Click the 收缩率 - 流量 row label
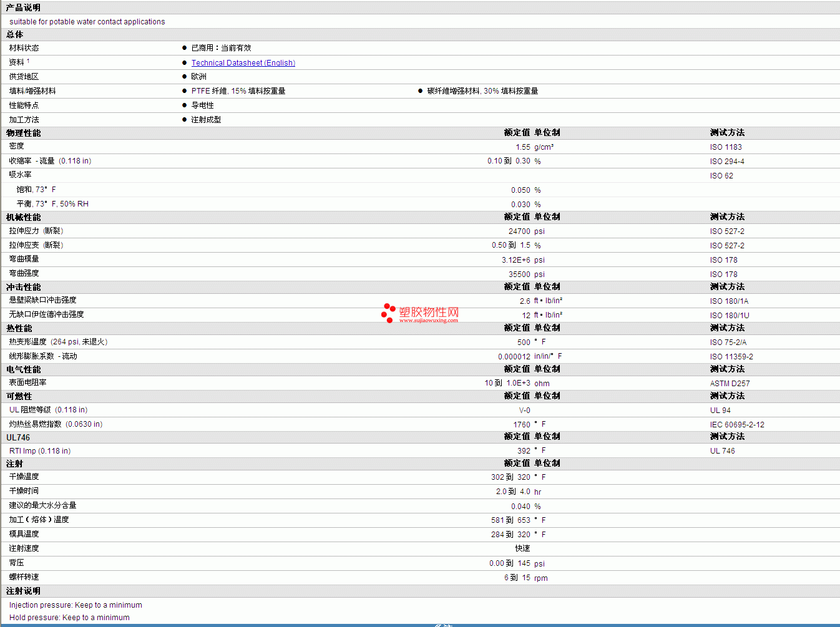This screenshot has width=840, height=627. (51, 161)
